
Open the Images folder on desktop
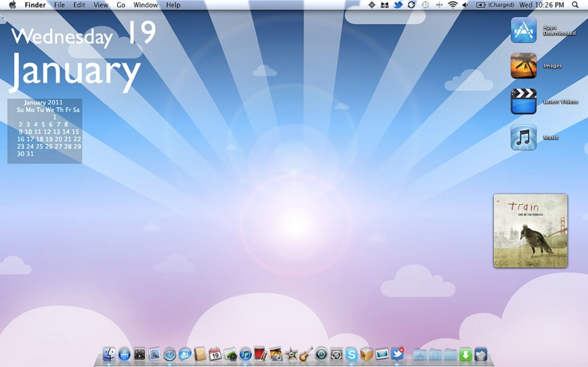click(x=523, y=66)
